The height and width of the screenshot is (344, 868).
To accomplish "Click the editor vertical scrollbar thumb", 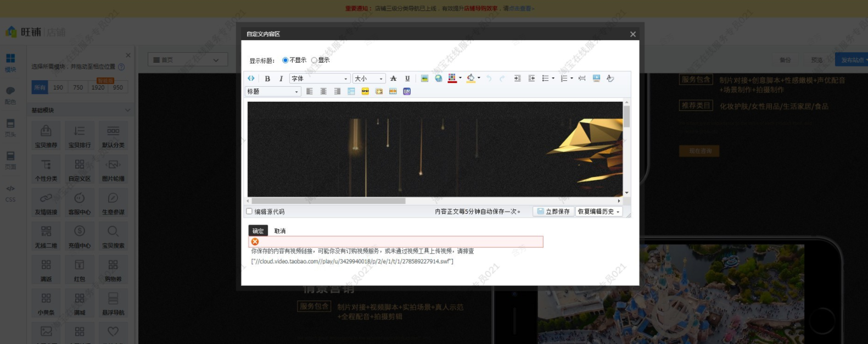I will pos(627,116).
